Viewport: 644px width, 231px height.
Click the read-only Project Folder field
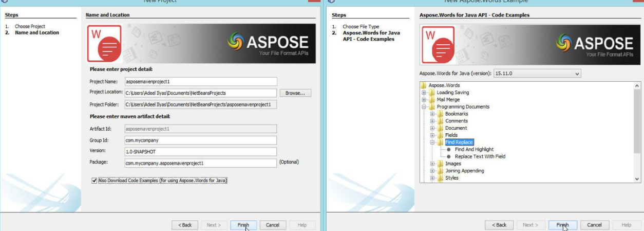200,104
